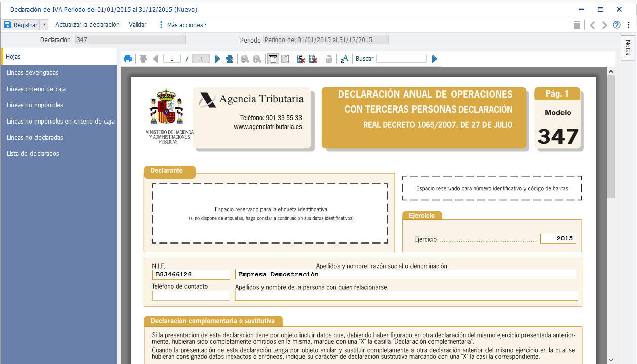Screen dimensions: 637x364
Task: Expand the Registrar button dropdown arrow
Action: tap(44, 25)
